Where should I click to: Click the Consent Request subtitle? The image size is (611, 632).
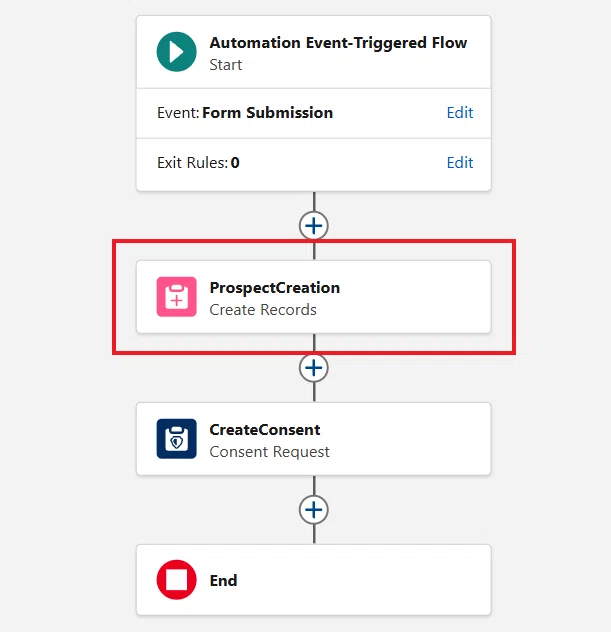pyautogui.click(x=269, y=452)
